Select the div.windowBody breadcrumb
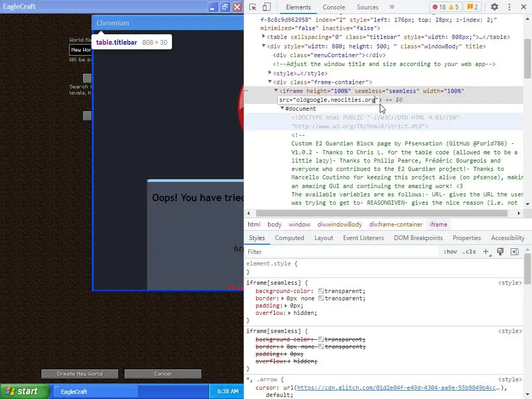 (340, 224)
